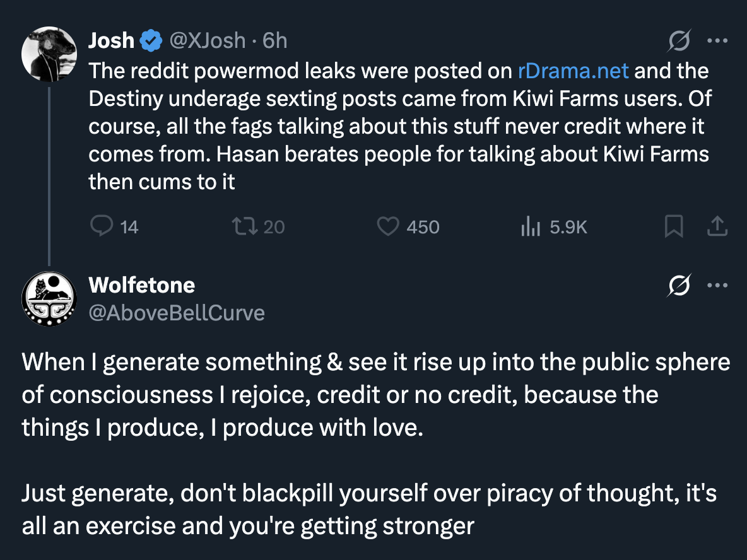Open view analytics icon showing 5.9K
Viewport: 747px width, 560px height.
[x=530, y=226]
